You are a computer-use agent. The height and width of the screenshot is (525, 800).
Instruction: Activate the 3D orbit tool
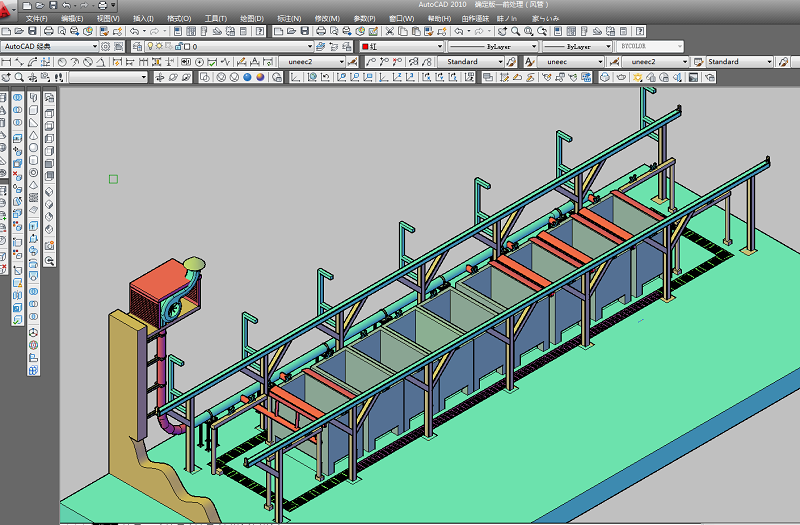160,77
